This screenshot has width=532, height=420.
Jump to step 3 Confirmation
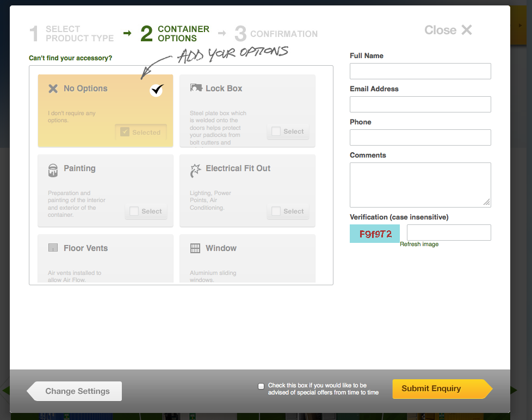click(x=276, y=34)
